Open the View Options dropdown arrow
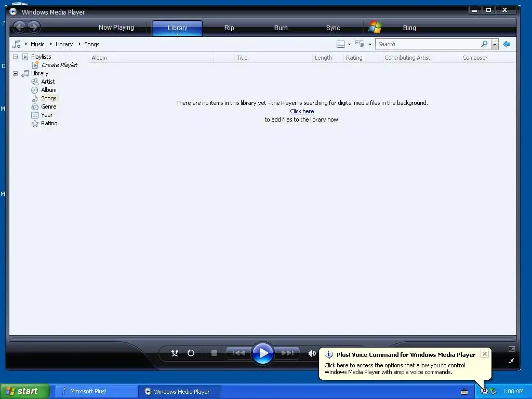 pyautogui.click(x=370, y=45)
